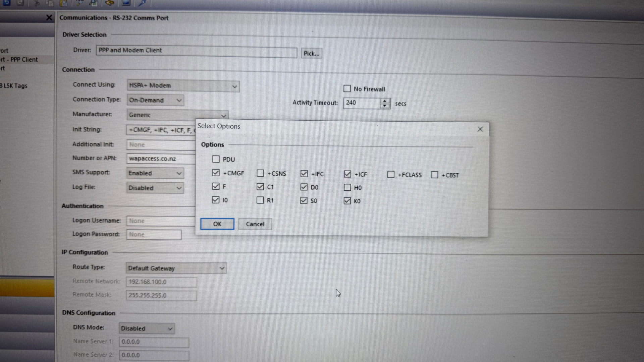Uncheck the K0 option
This screenshot has height=362, width=644.
[x=347, y=201]
